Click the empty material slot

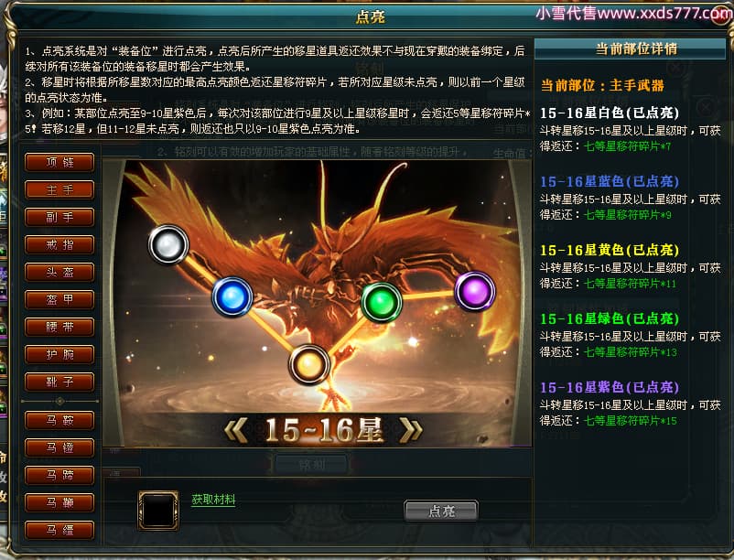158,511
